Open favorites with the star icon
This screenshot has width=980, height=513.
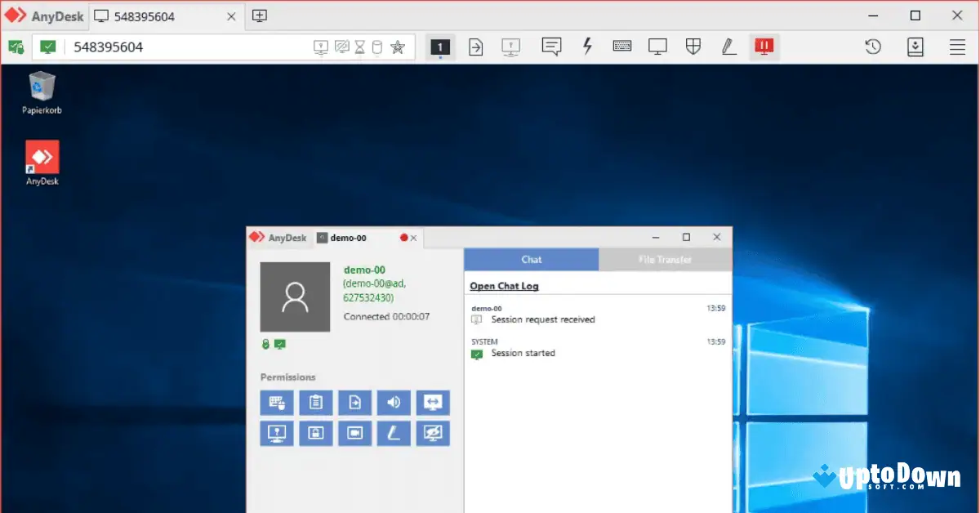point(398,47)
